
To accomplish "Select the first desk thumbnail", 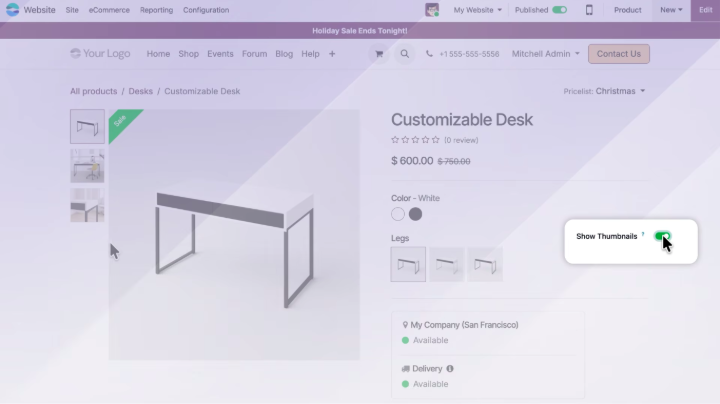I will (x=87, y=126).
